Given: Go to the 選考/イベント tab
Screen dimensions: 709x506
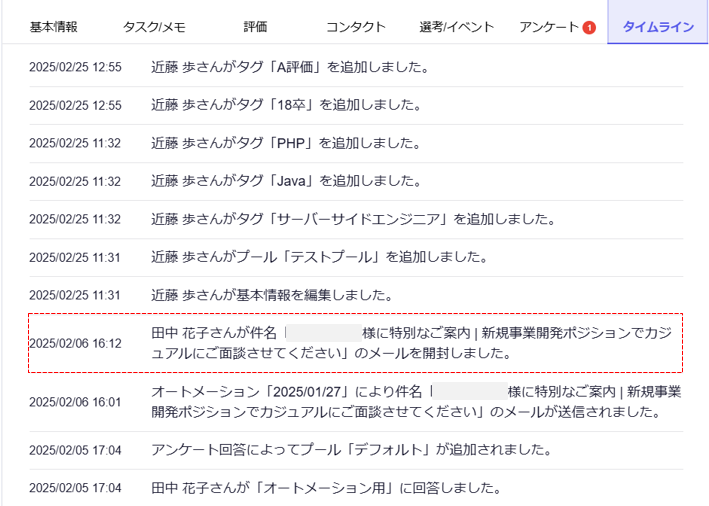Looking at the screenshot, I should (456, 27).
